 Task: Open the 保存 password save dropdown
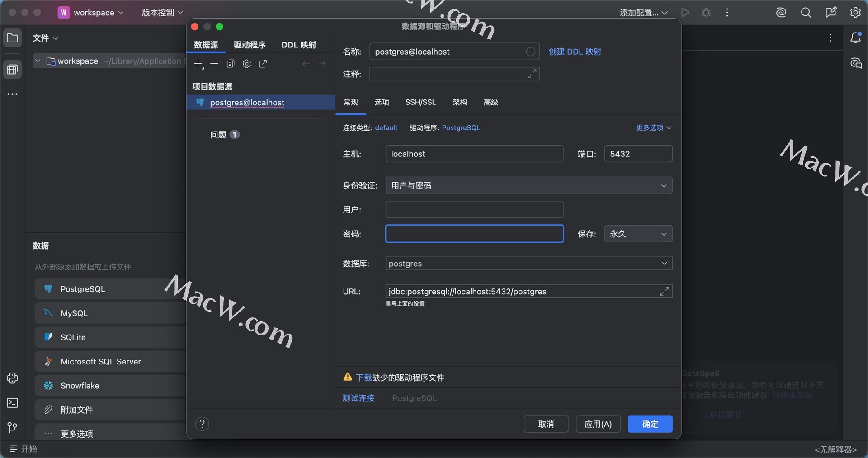[x=638, y=234]
